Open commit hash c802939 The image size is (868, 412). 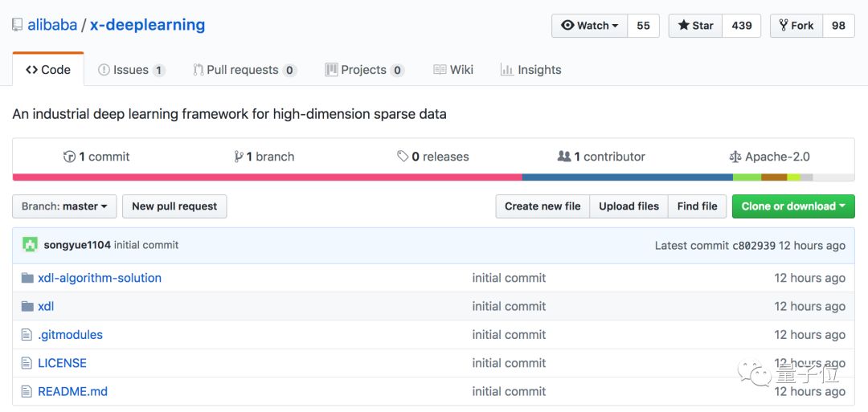(x=754, y=246)
